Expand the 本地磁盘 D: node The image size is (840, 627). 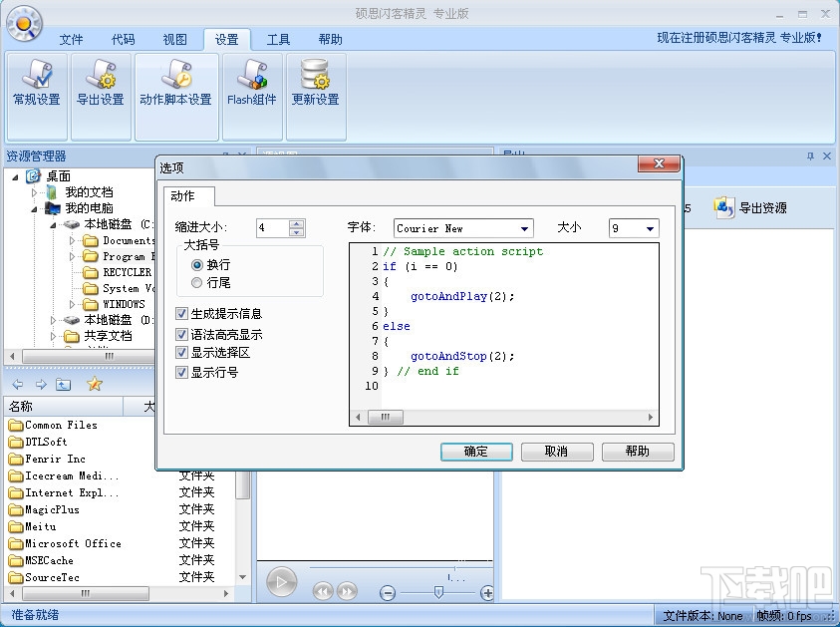coord(53,320)
